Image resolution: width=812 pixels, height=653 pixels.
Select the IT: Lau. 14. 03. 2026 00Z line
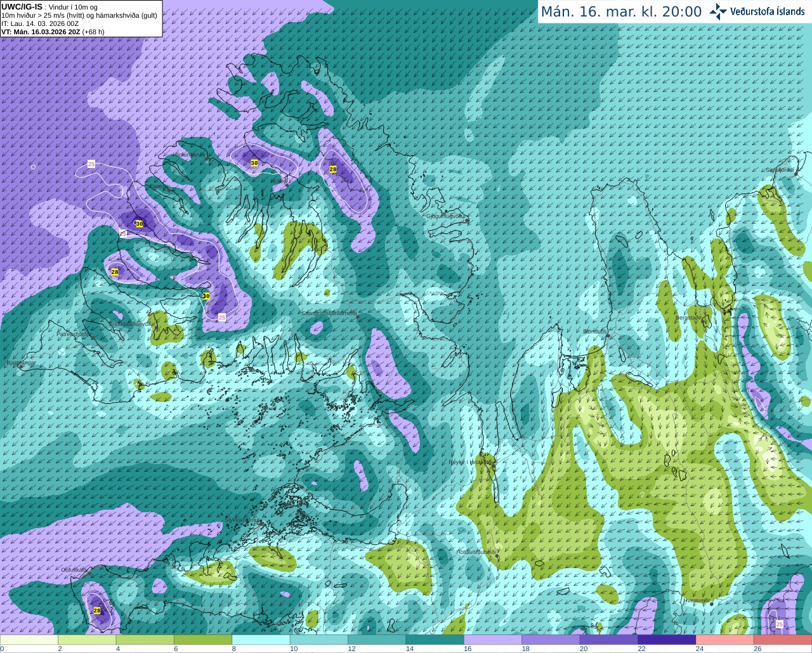pyautogui.click(x=40, y=23)
